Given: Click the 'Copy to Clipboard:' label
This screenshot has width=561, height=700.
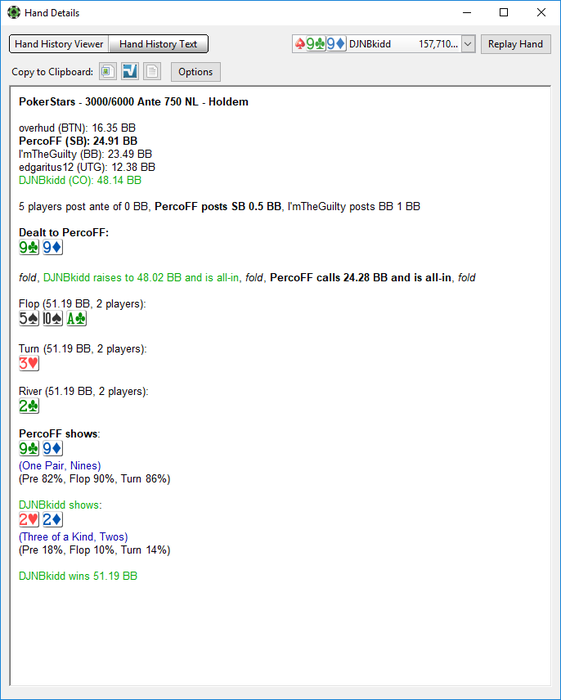Looking at the screenshot, I should [x=52, y=72].
